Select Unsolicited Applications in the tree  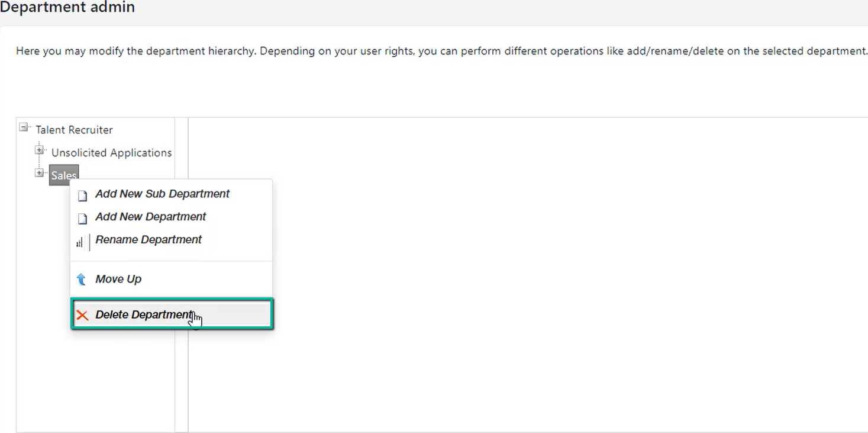[x=111, y=153]
